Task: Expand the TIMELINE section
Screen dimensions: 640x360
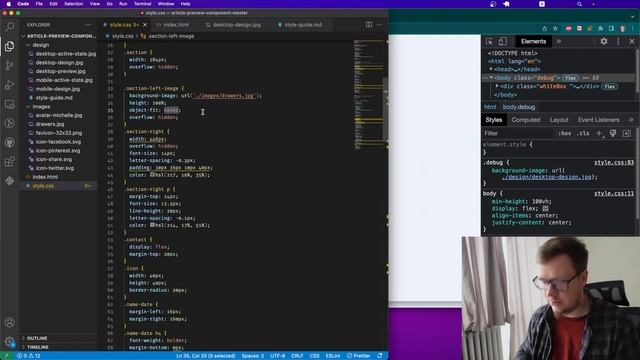Action: click(59, 347)
